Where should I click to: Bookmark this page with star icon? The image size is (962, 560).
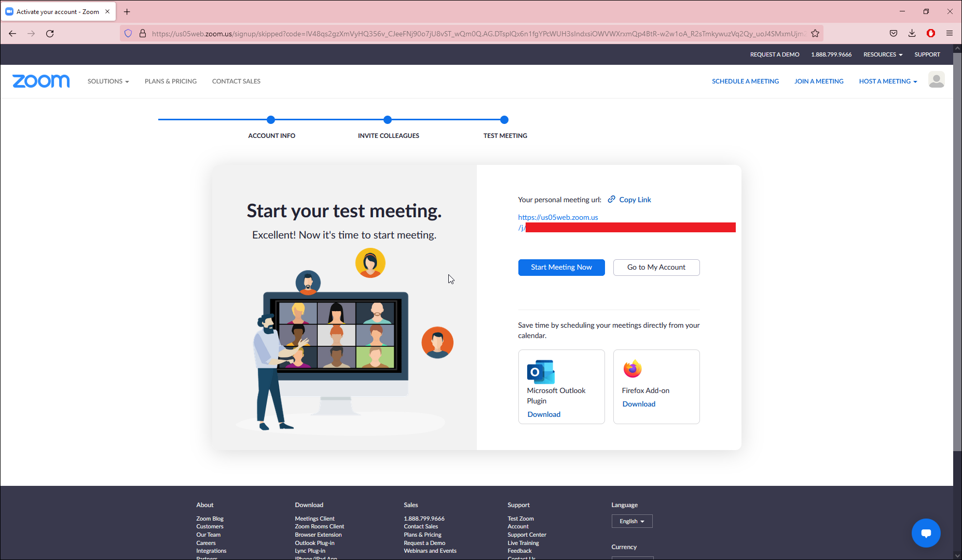(815, 34)
